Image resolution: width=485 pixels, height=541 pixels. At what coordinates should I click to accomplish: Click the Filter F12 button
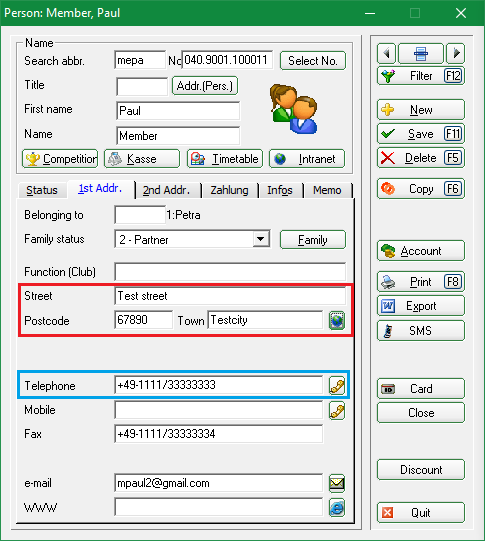click(x=421, y=76)
